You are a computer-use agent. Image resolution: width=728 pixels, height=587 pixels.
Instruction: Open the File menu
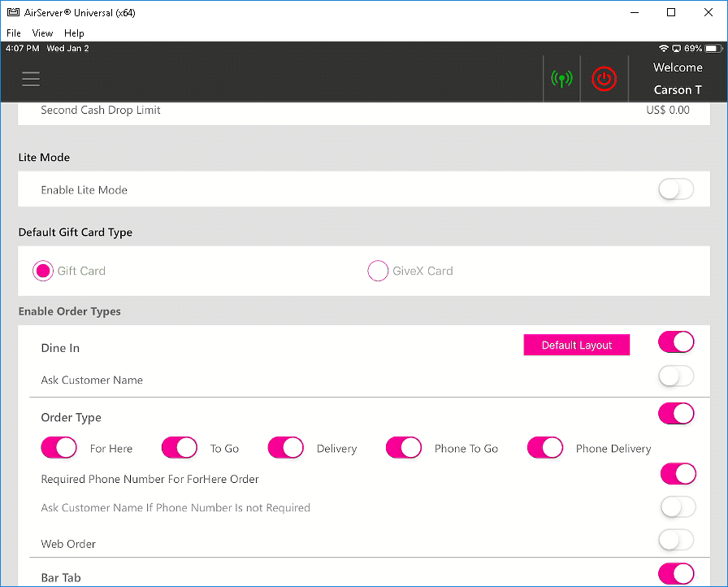14,33
